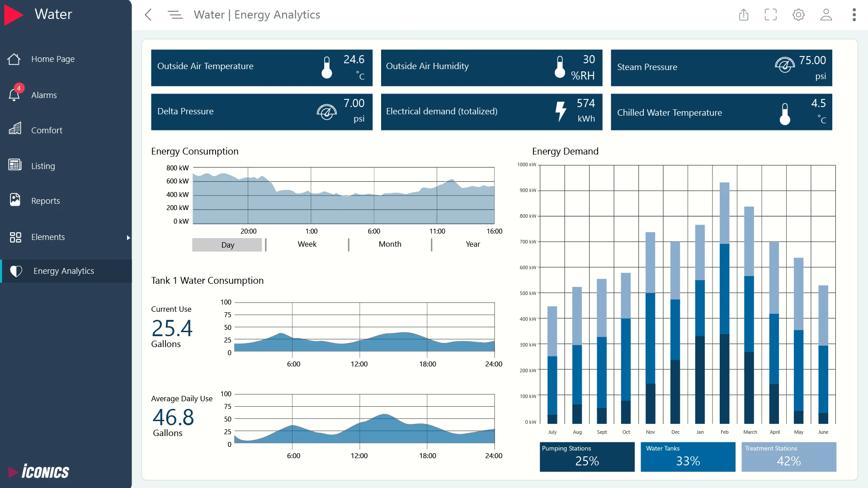Open Listing in the sidebar

pyautogui.click(x=43, y=166)
